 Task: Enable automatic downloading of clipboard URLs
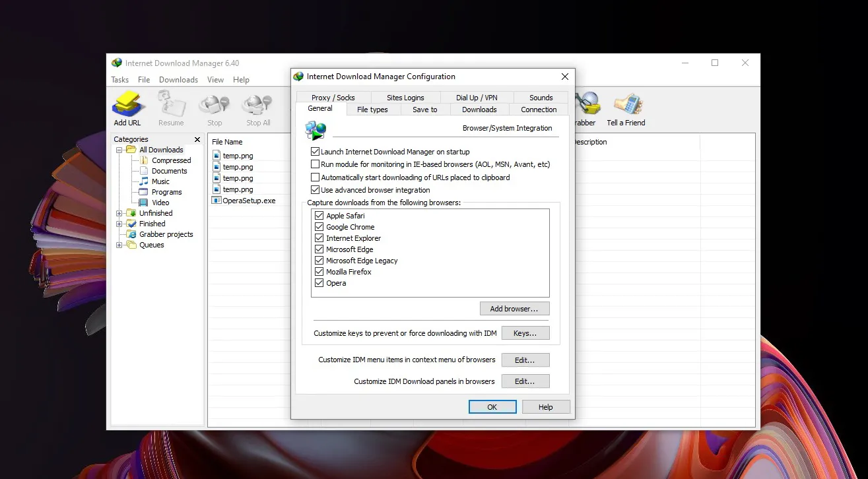315,177
